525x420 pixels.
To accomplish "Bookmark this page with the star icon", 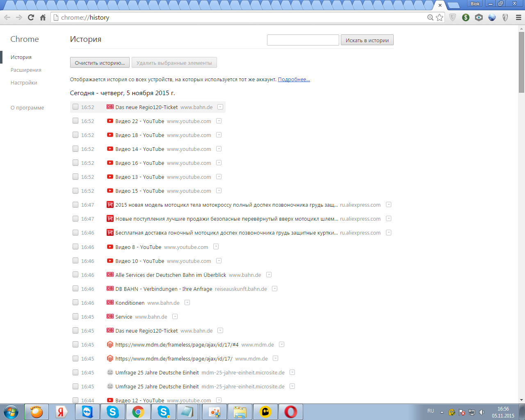I will tap(440, 17).
